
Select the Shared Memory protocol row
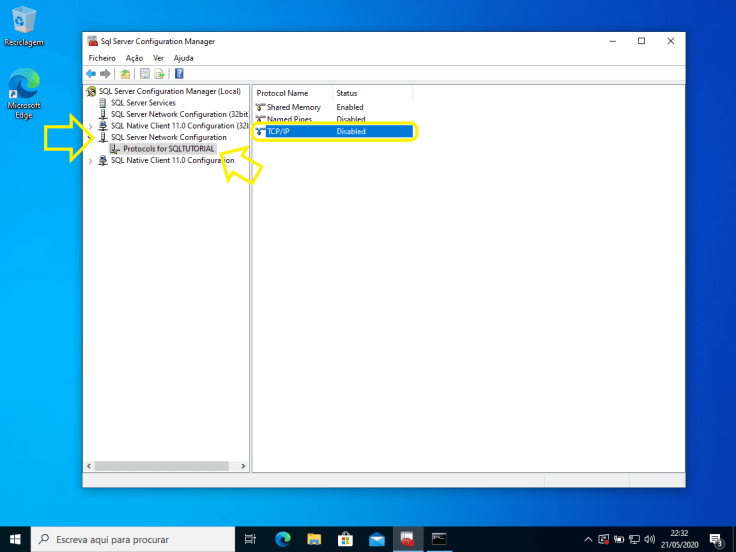click(293, 107)
